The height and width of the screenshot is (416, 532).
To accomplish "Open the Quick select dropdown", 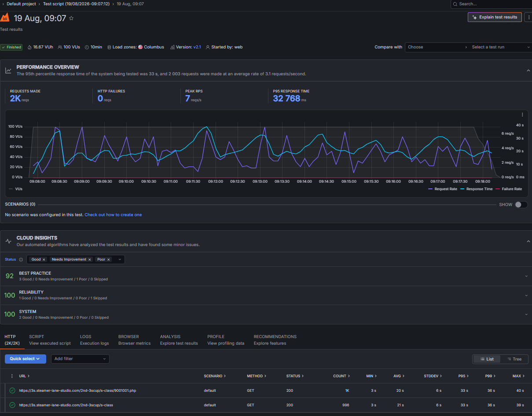I will coord(26,359).
